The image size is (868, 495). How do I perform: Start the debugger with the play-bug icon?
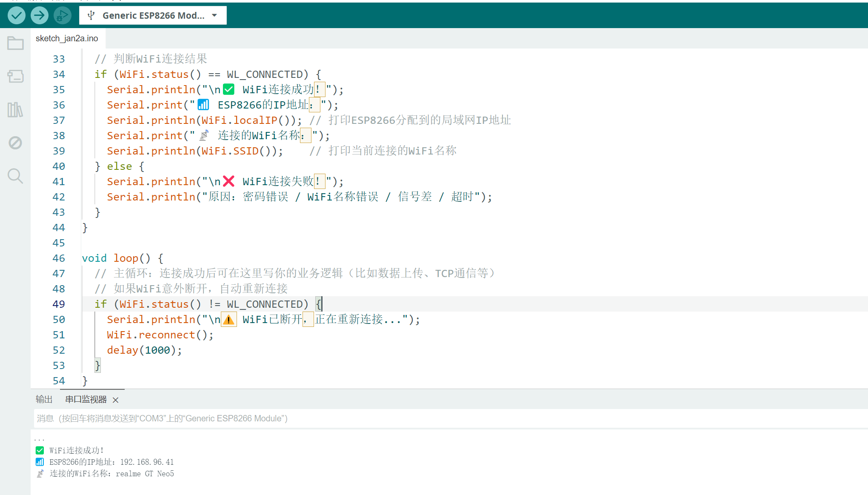pyautogui.click(x=62, y=15)
